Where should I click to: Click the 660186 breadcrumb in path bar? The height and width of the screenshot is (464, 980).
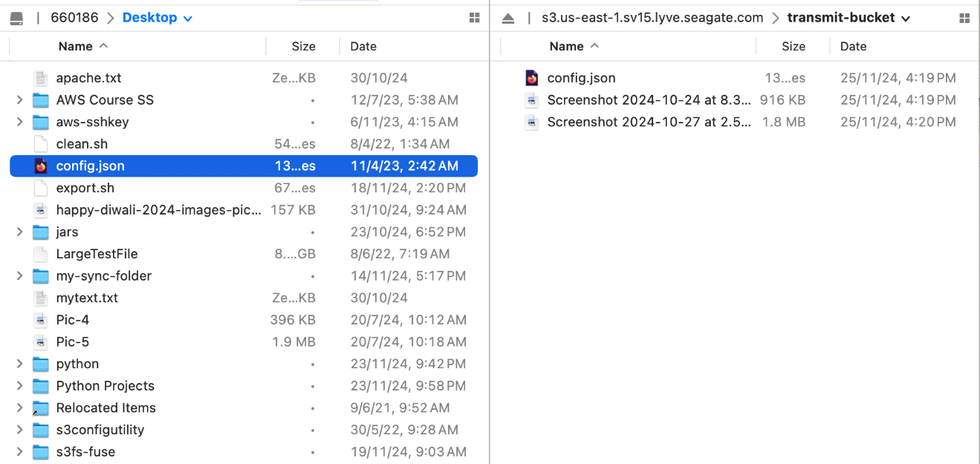click(74, 18)
